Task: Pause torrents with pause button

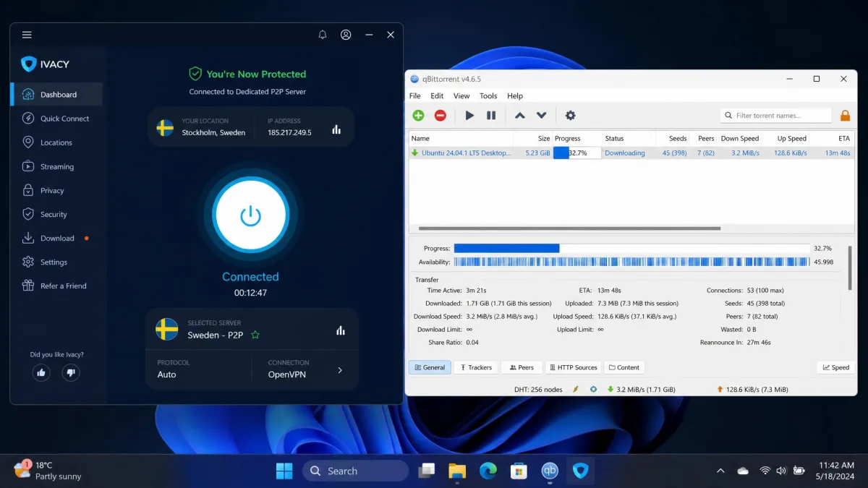Action: click(x=491, y=116)
